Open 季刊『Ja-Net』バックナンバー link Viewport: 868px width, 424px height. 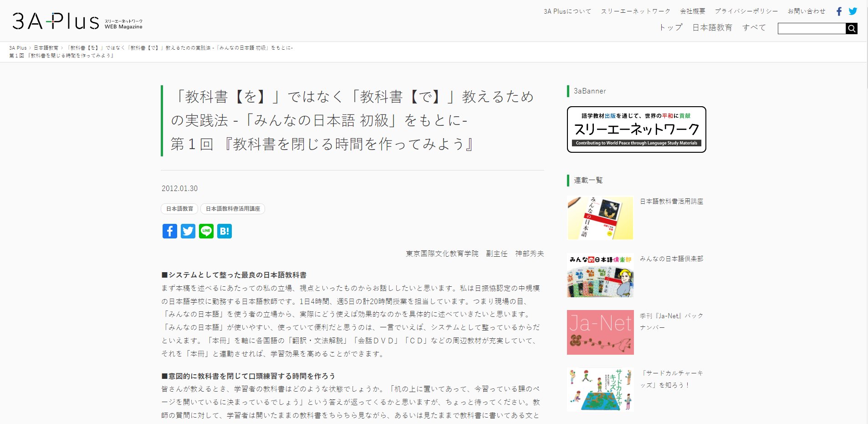[x=672, y=321]
